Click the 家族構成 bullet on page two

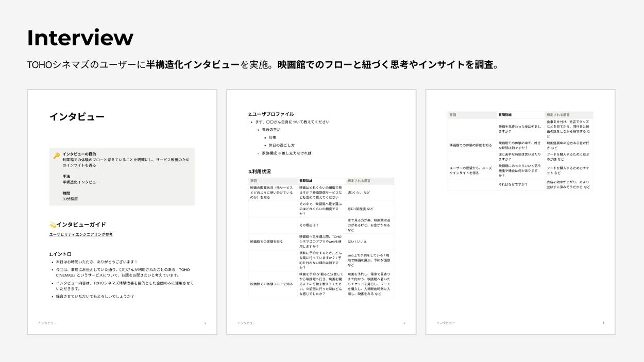286,153
